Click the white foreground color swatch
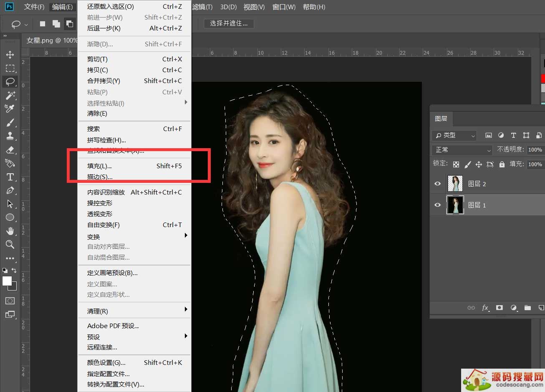 (7, 281)
